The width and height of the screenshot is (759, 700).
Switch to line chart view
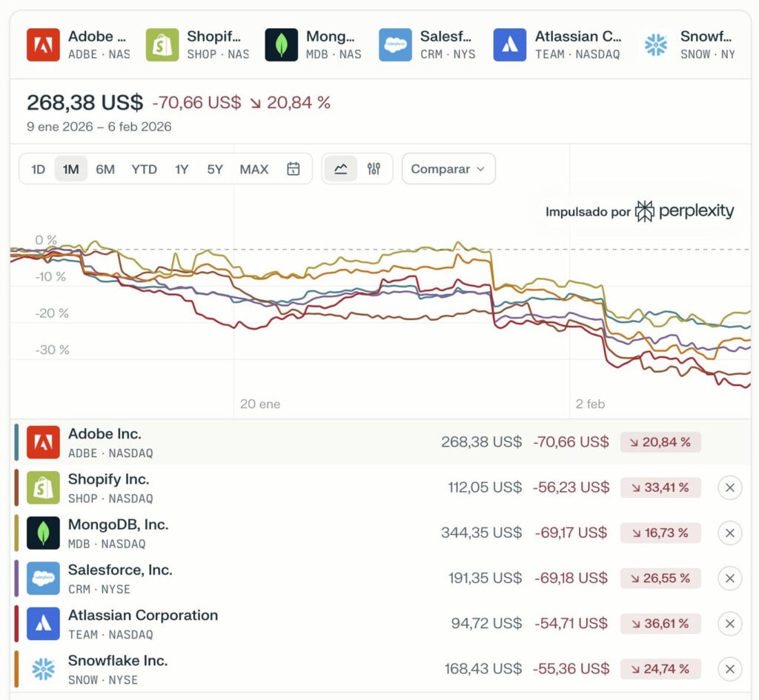click(x=341, y=169)
